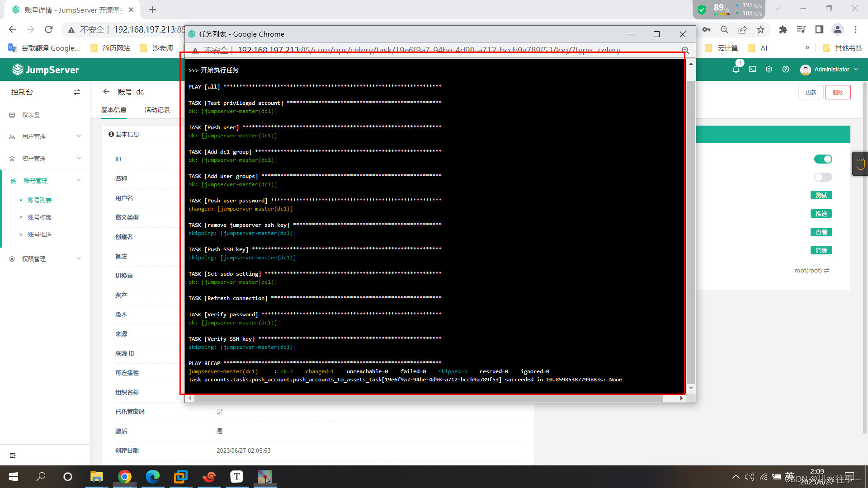Select 账号模版 in the sidebar
Viewport: 868px width, 488px height.
click(x=40, y=217)
